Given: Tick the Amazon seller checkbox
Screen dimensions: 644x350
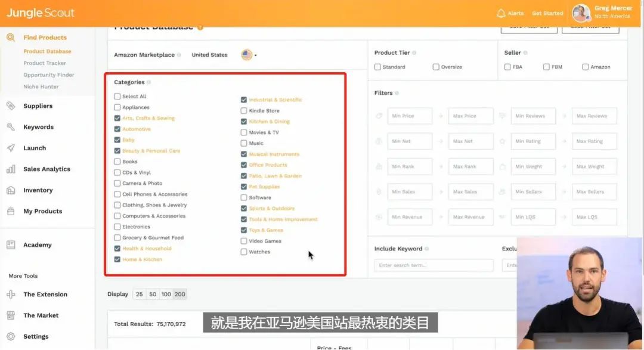Looking at the screenshot, I should [x=586, y=67].
